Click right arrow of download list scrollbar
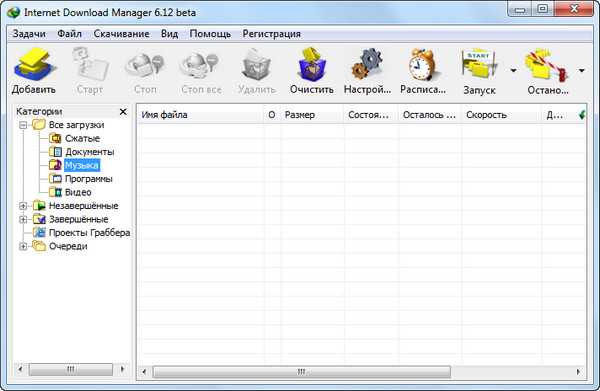Screen dimensions: 600x391 (x=578, y=371)
